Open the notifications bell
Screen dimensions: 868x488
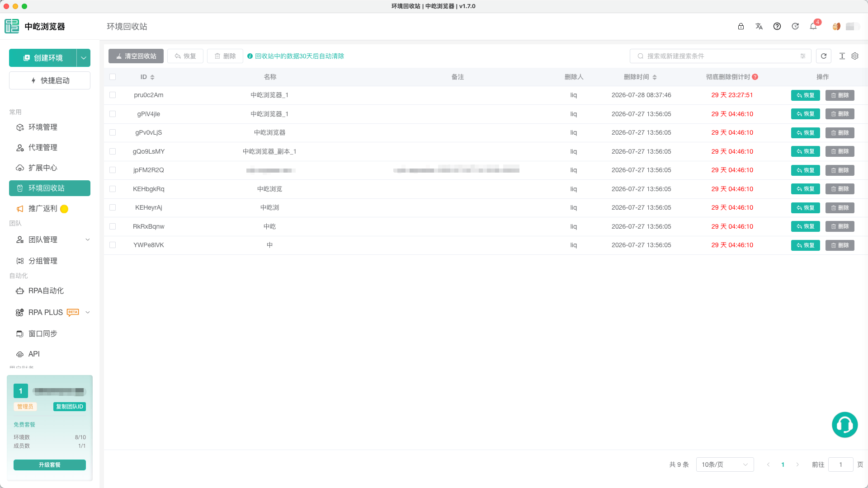tap(813, 27)
